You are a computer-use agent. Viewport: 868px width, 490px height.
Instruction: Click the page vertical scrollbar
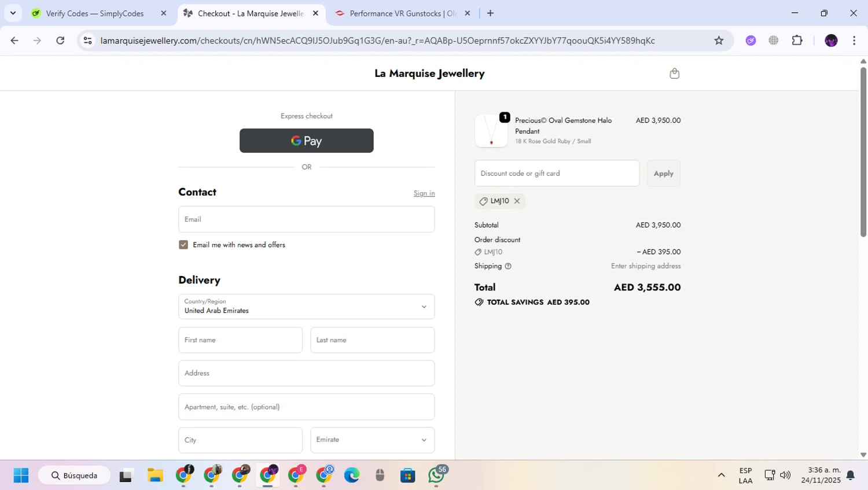click(x=863, y=153)
